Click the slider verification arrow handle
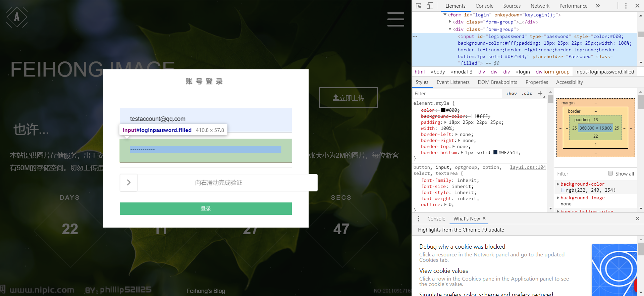The width and height of the screenshot is (644, 296). (128, 183)
